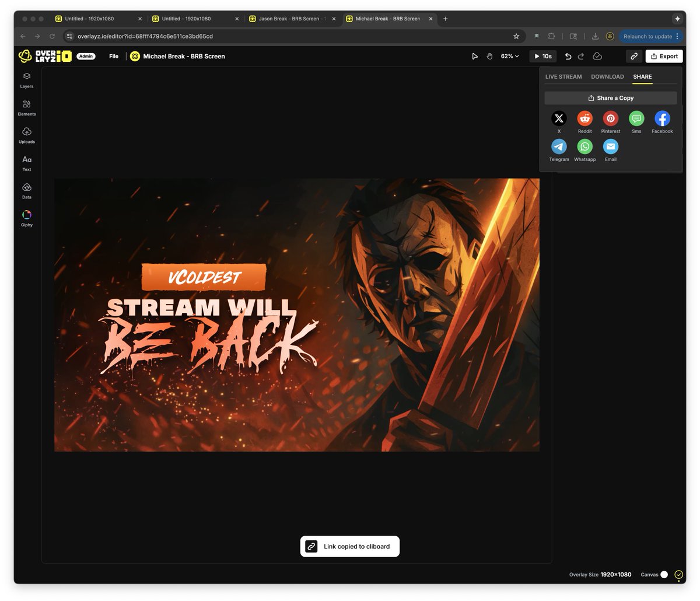Screen dimensions: 700x601
Task: Click the Export button
Action: point(664,56)
